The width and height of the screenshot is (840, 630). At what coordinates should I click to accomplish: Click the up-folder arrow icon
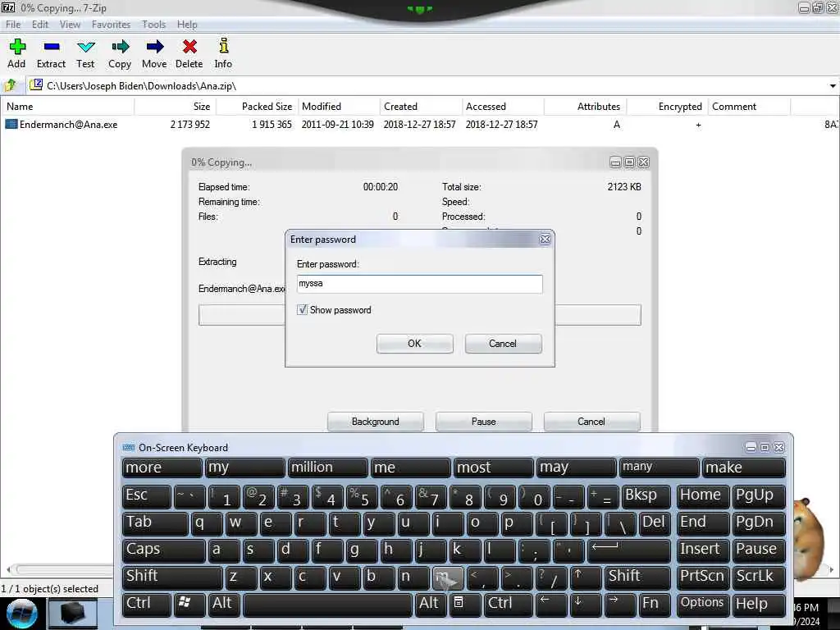pos(10,85)
